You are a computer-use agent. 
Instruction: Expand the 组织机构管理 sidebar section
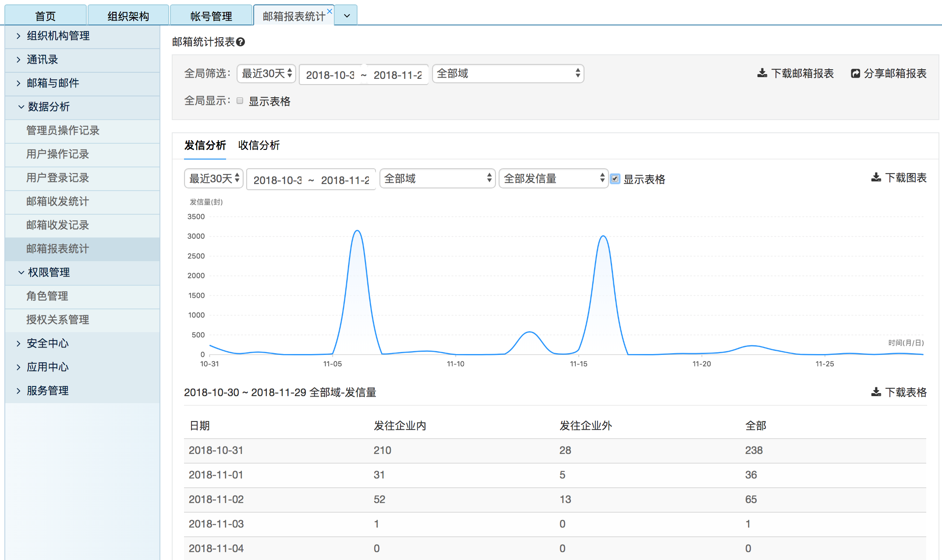coord(57,36)
